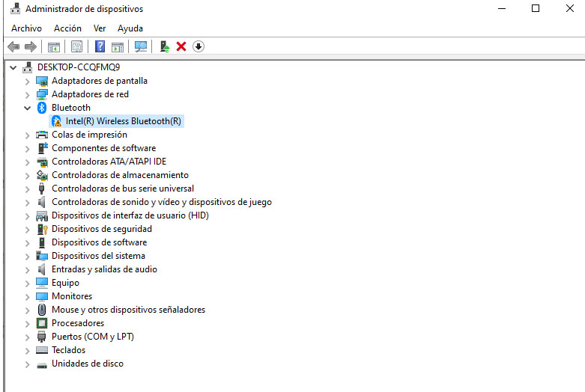Image resolution: width=585 pixels, height=392 pixels.
Task: Click the Teclados keyboard icon
Action: click(42, 350)
